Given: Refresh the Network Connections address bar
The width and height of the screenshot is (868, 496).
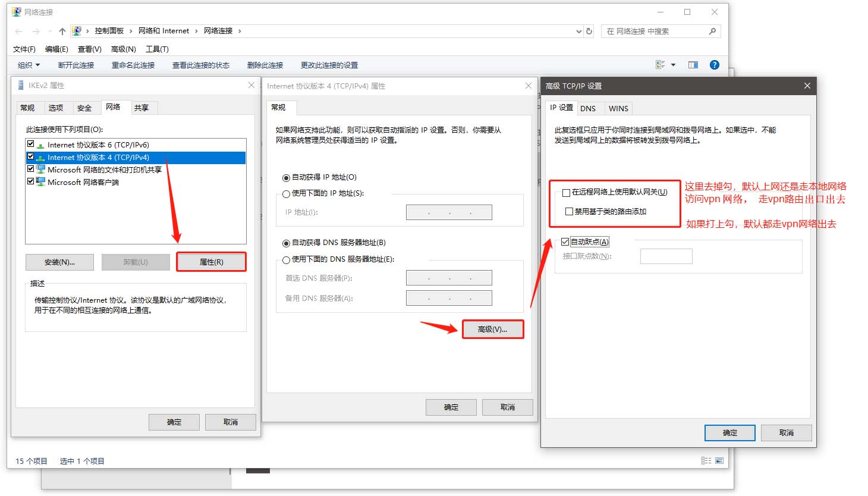Looking at the screenshot, I should click(589, 31).
